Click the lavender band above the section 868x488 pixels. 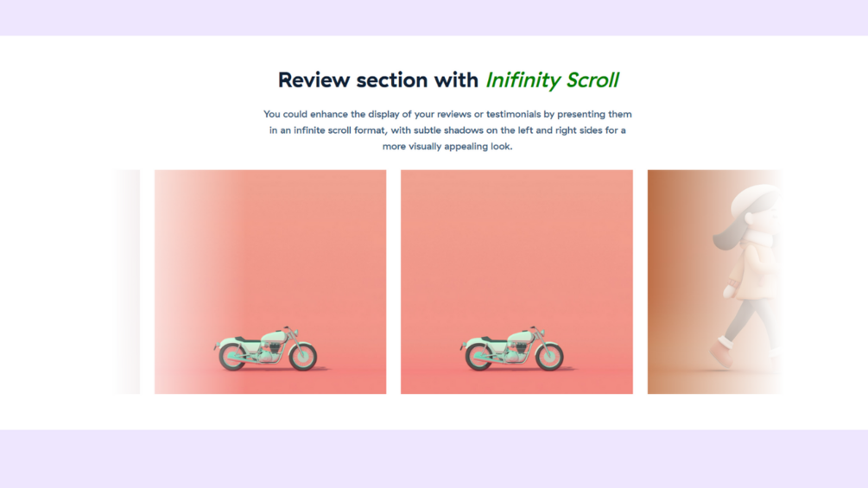tap(434, 17)
